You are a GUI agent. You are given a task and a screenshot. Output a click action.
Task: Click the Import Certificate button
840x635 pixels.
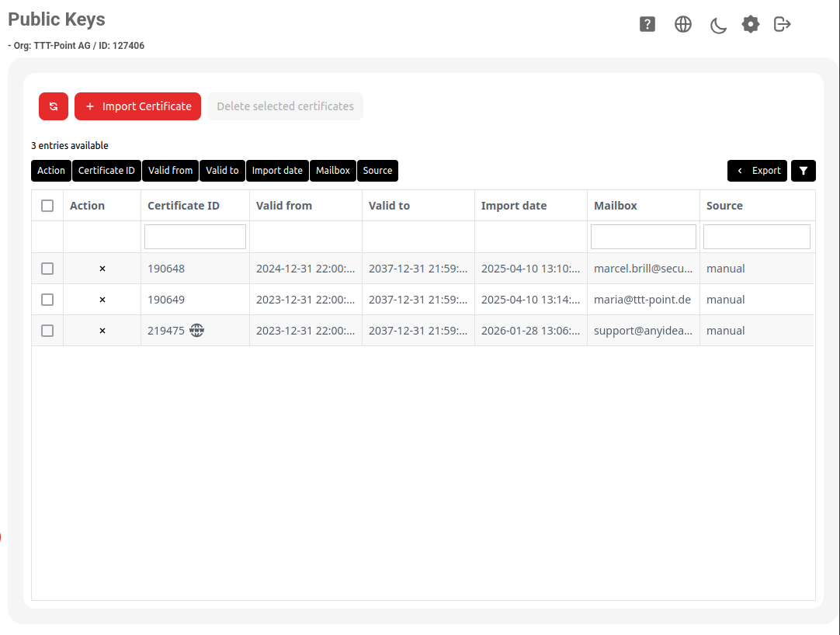(138, 106)
